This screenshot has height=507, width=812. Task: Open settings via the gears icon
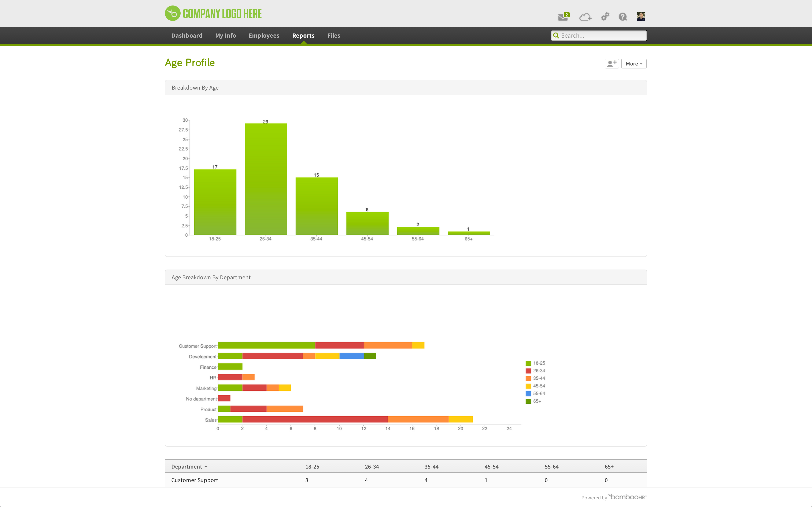tap(605, 17)
